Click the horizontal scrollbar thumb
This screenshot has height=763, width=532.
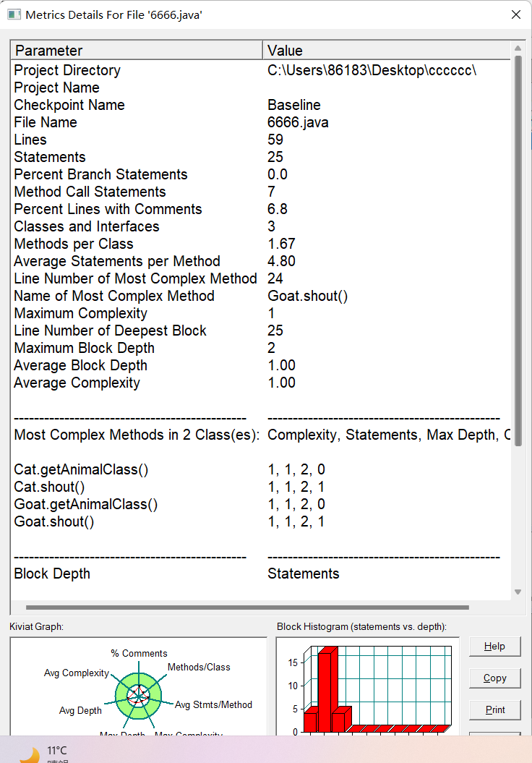(247, 608)
